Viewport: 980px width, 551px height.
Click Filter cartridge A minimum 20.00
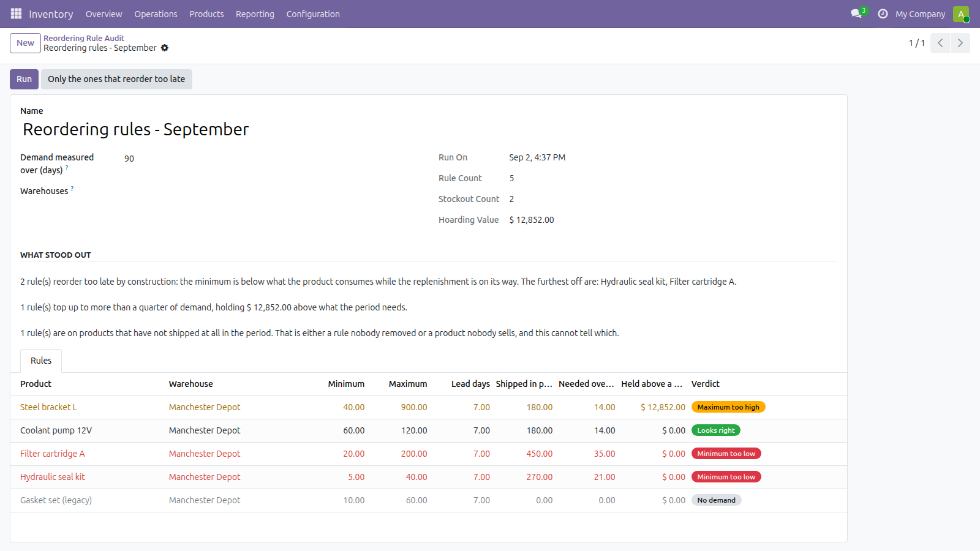click(353, 454)
